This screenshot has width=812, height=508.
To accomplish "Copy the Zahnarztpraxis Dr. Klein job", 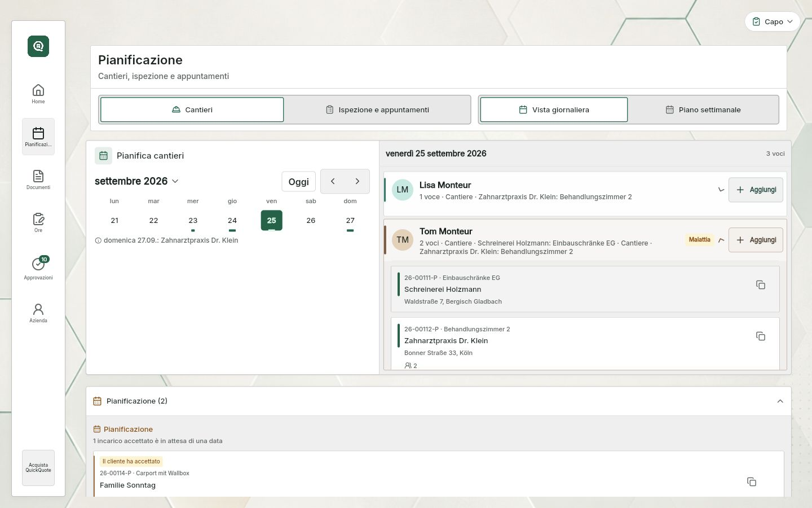I will coord(761,336).
